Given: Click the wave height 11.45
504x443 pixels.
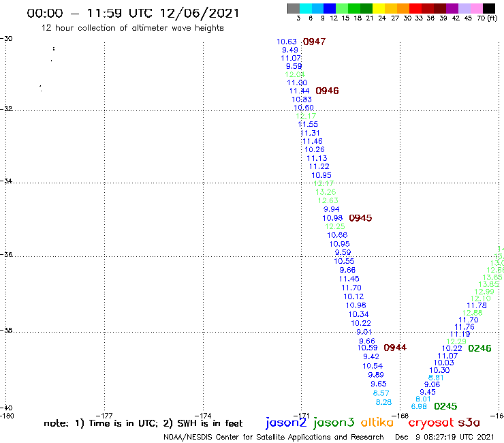Looking at the screenshot, I should click(x=349, y=279).
